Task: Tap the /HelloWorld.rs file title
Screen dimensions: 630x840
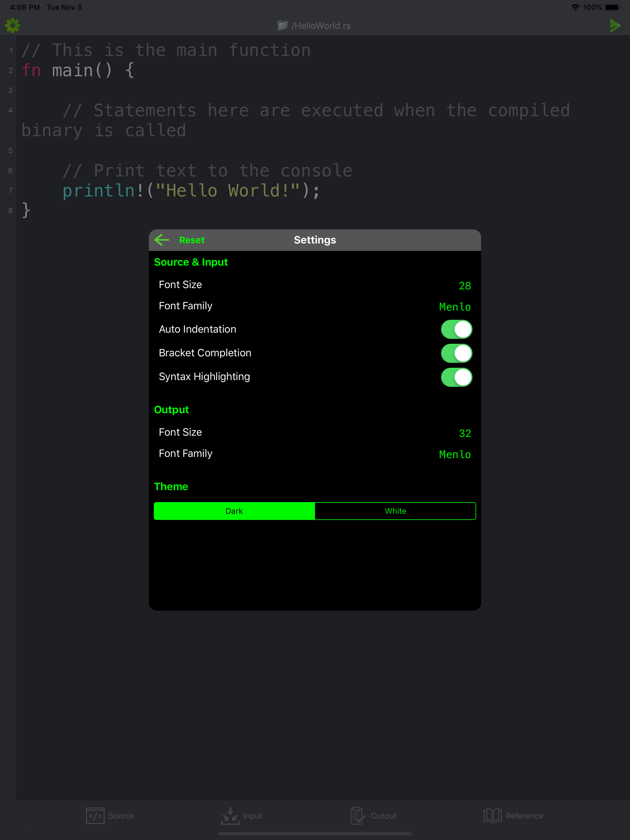Action: pyautogui.click(x=321, y=26)
